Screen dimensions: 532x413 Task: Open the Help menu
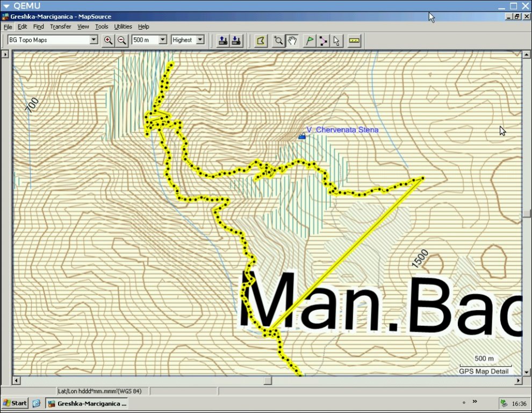coord(143,26)
